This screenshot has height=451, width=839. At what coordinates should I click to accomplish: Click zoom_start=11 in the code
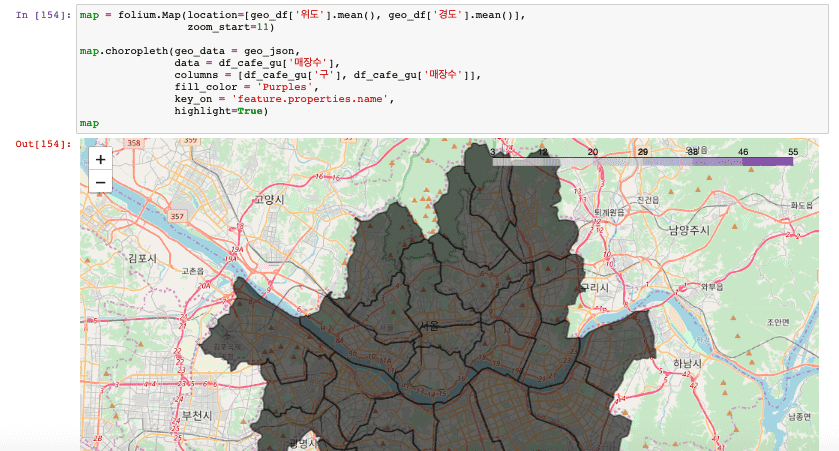(228, 27)
